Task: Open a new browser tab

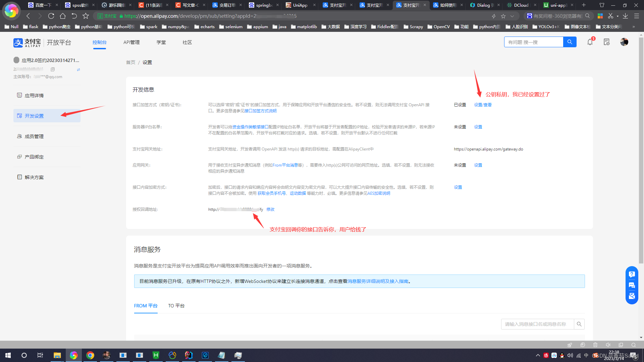Action: [584, 5]
